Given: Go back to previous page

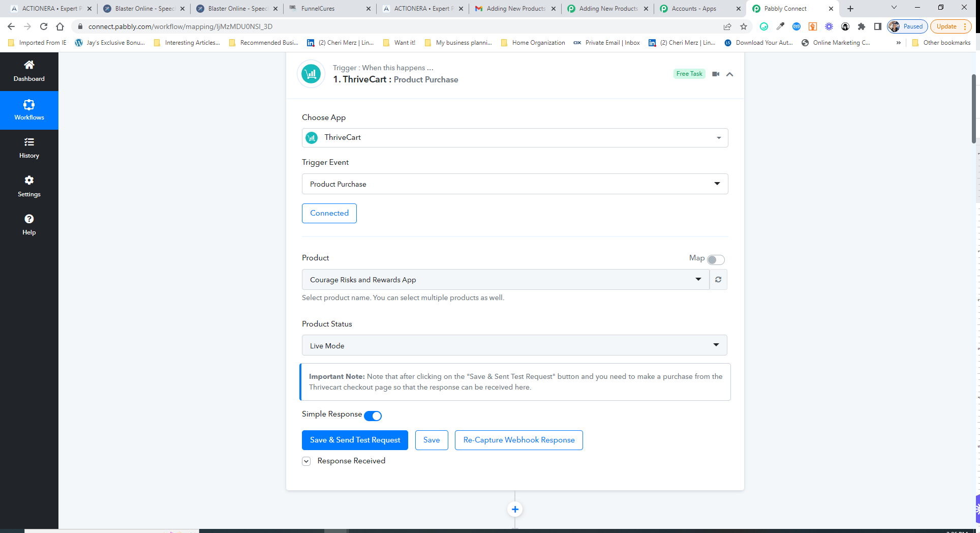Looking at the screenshot, I should click(11, 26).
